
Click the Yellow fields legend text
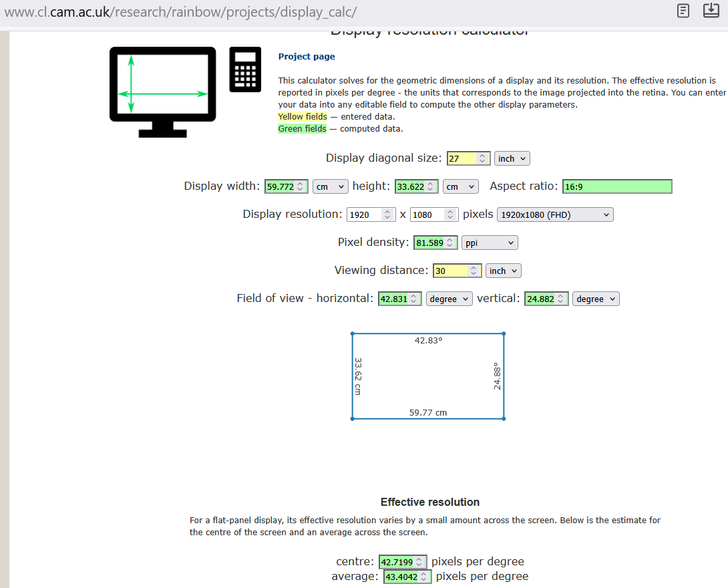pyautogui.click(x=303, y=116)
